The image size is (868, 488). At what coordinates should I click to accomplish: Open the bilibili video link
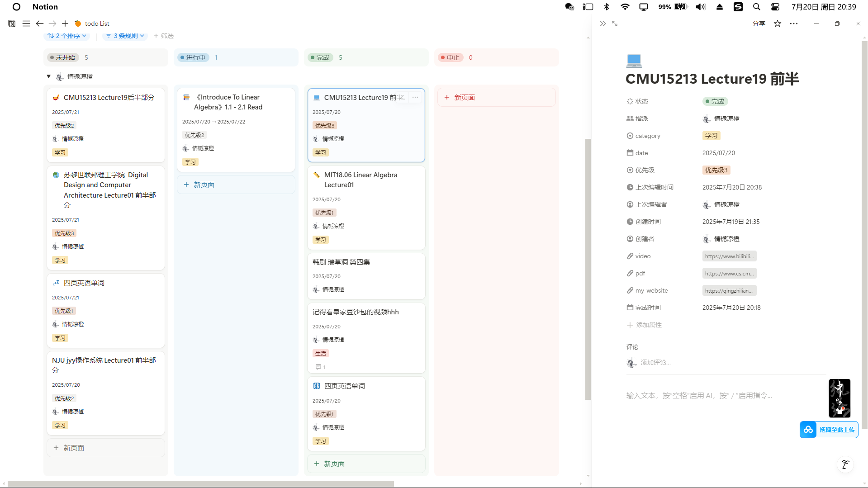coord(729,256)
